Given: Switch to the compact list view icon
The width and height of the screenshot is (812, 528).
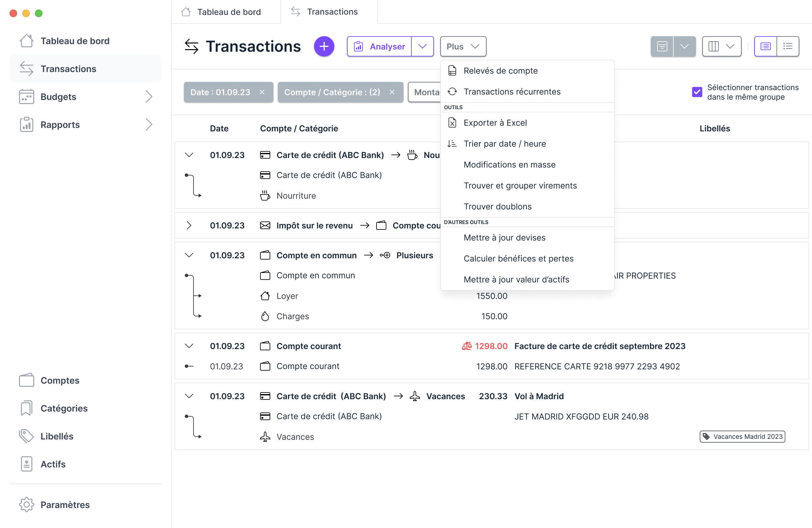Looking at the screenshot, I should [x=788, y=46].
